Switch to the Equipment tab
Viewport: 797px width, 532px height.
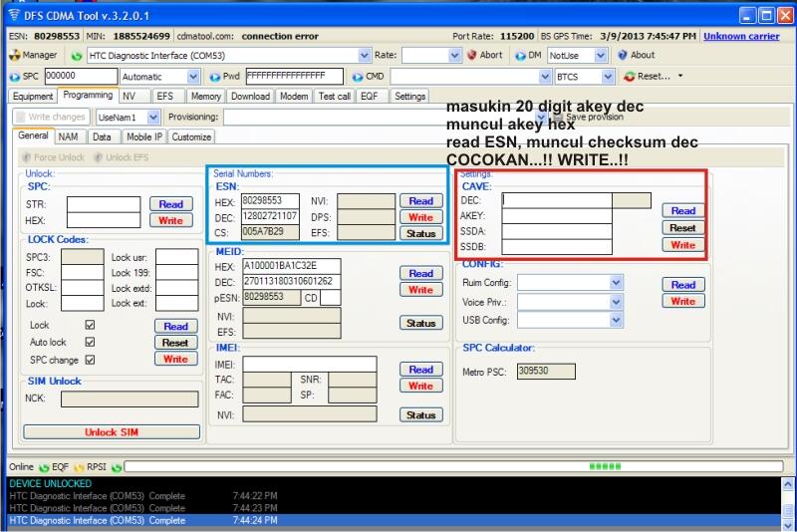coord(33,97)
